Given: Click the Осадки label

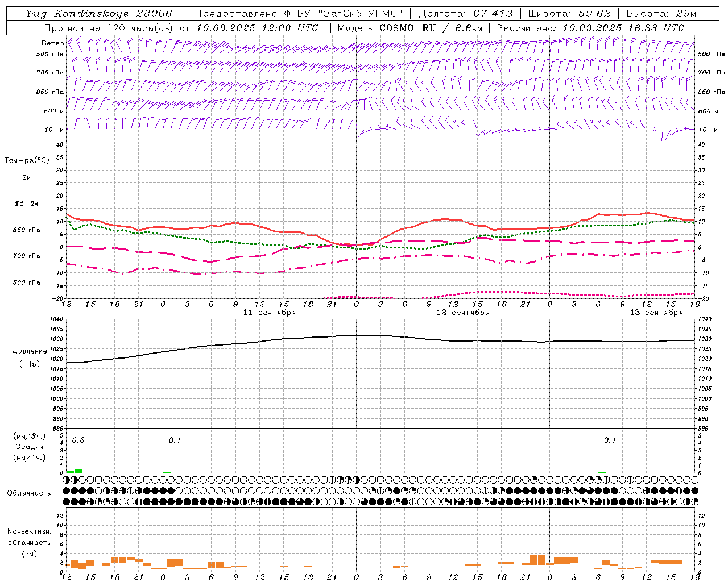Looking at the screenshot, I should (30, 447).
